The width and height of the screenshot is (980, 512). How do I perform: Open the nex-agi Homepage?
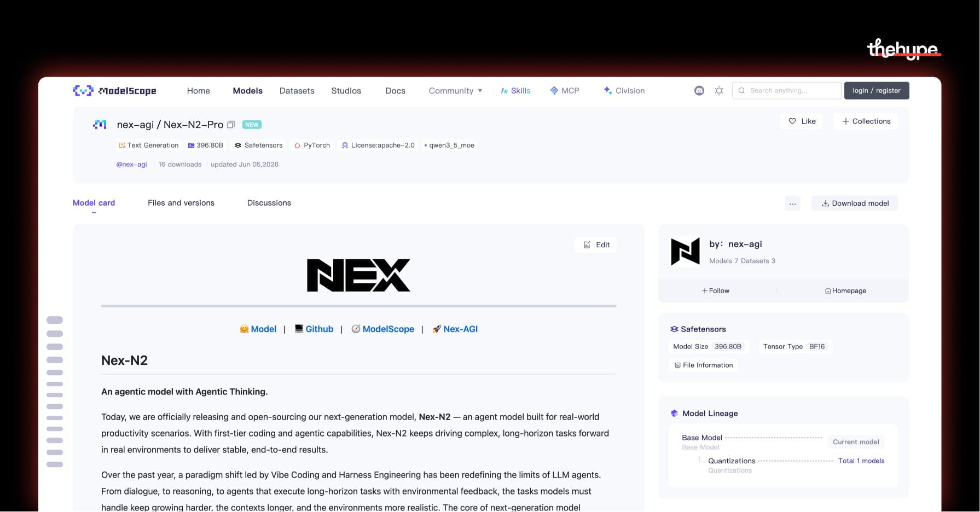click(846, 291)
